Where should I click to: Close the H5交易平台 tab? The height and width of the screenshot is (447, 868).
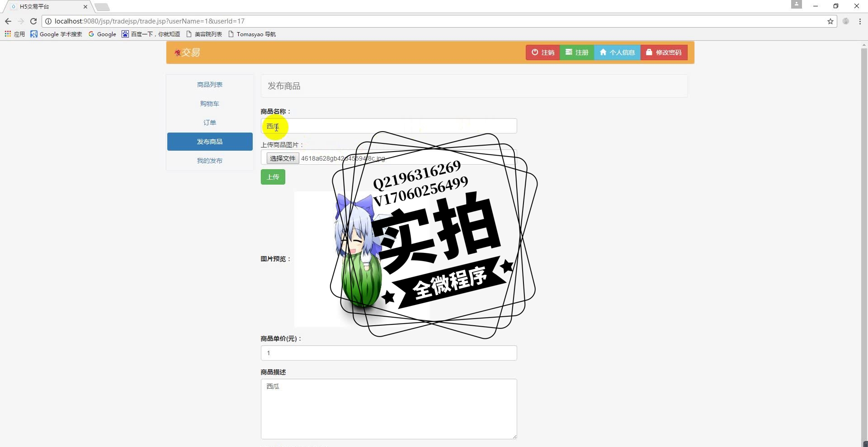(85, 7)
